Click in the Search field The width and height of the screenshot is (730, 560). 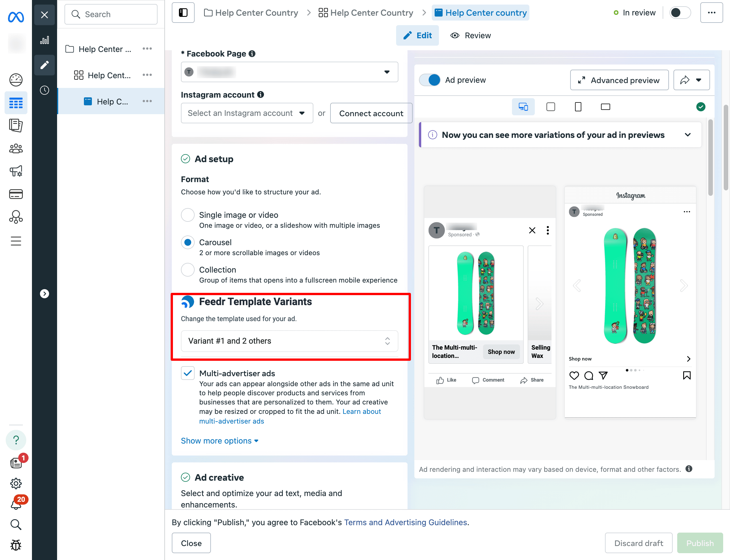(x=111, y=14)
